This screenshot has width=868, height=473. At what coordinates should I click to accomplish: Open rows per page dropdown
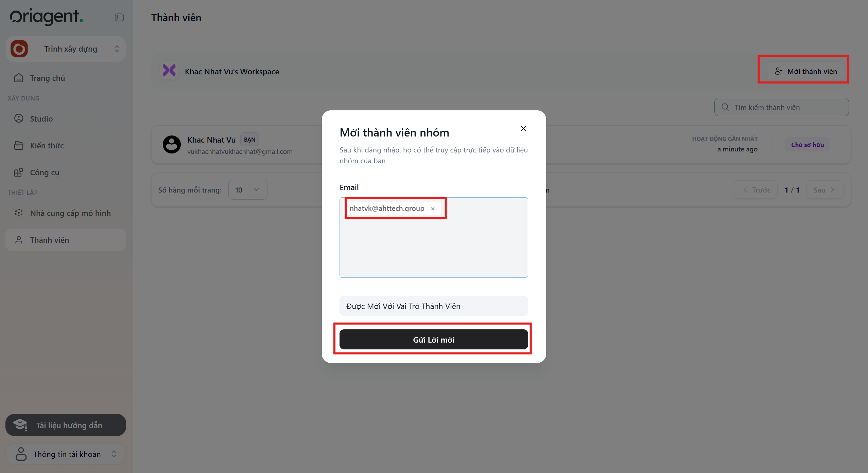(x=247, y=190)
